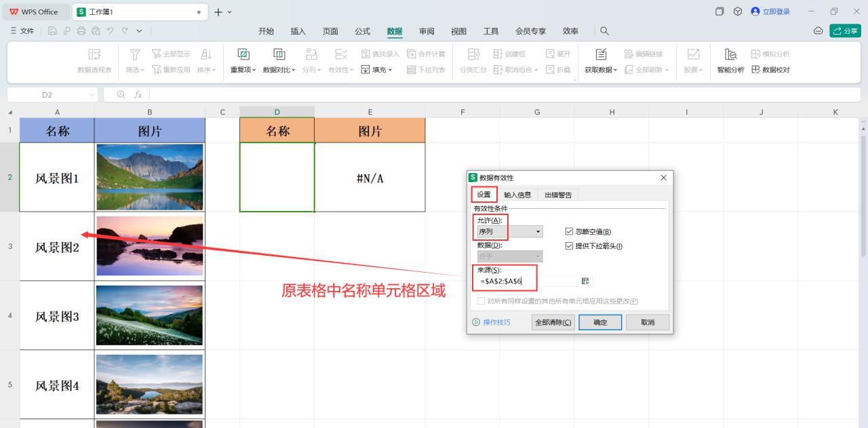Expand the quick access toolbar customize arrow
The image size is (868, 428).
139,31
